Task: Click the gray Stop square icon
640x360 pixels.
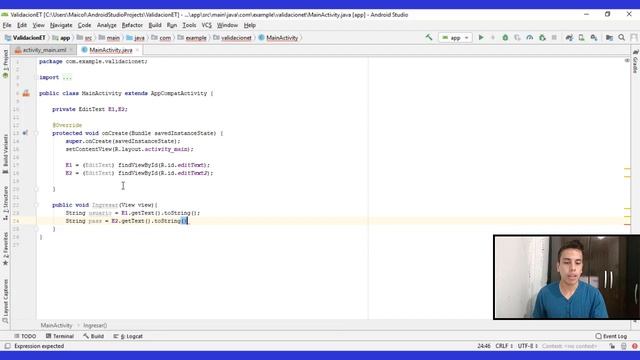Action: tap(554, 38)
